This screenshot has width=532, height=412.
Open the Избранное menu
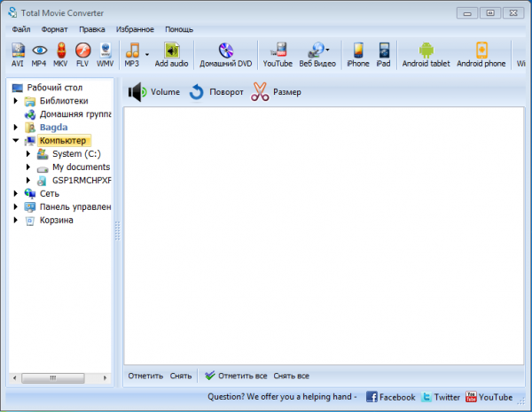[135, 29]
